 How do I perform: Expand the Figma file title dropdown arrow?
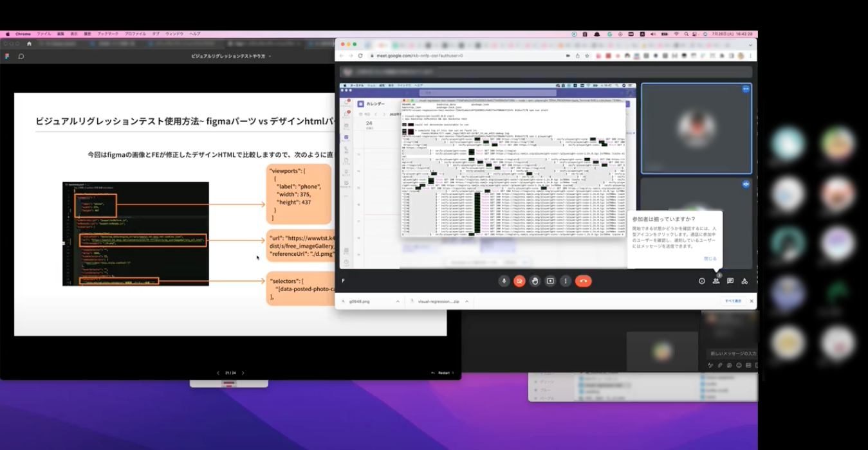tap(270, 57)
